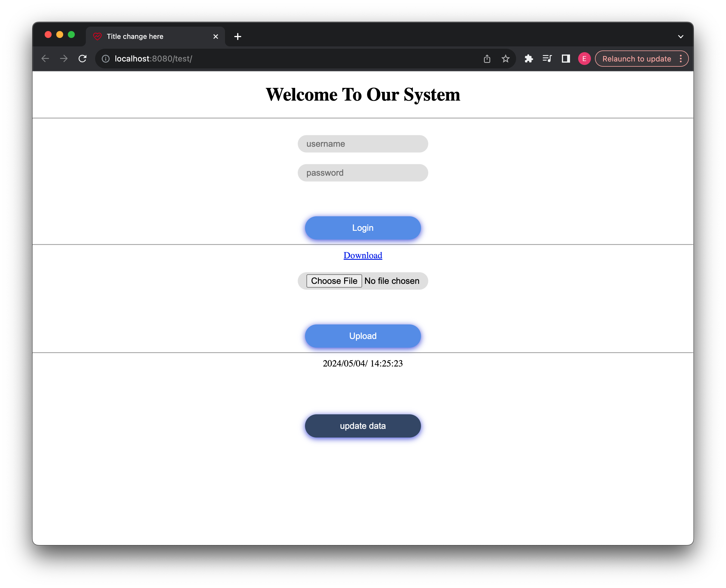Click the site info icon
Image resolution: width=726 pixels, height=588 pixels.
pos(106,59)
